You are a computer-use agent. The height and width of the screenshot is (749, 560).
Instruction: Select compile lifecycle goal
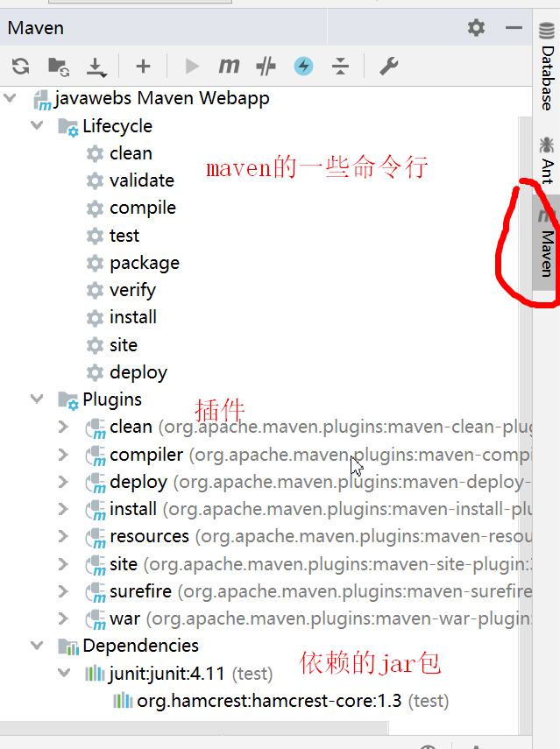143,208
